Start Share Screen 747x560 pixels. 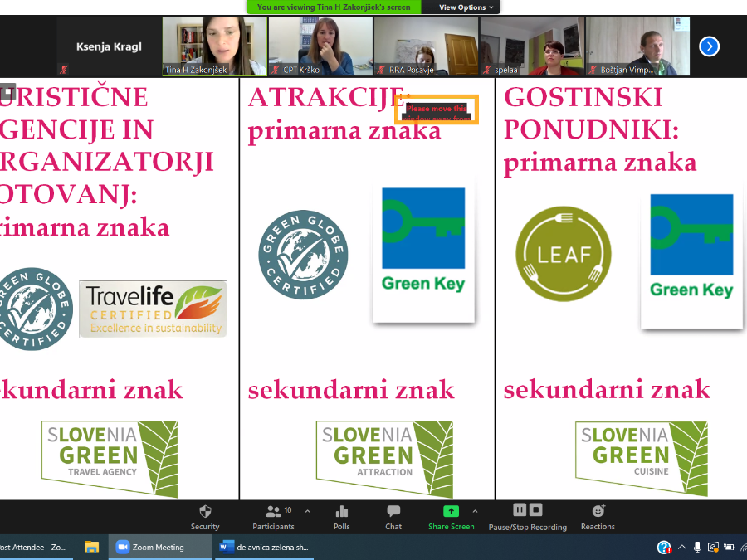coord(452,518)
